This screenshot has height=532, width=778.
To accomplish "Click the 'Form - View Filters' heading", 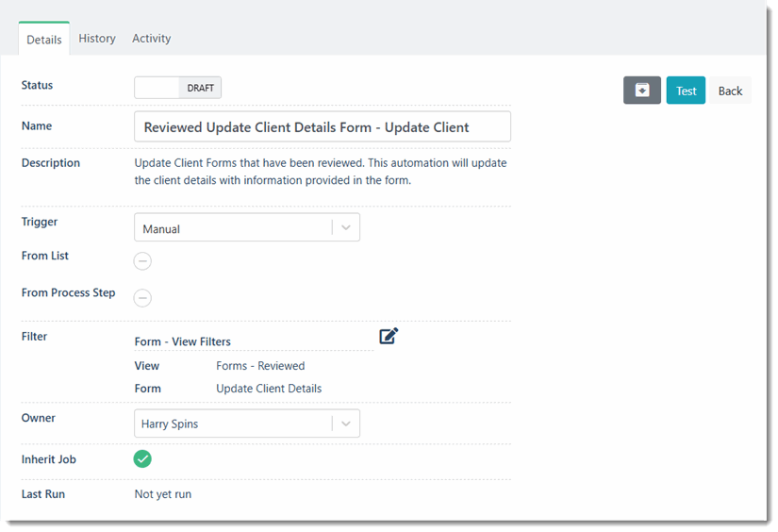I will (183, 341).
